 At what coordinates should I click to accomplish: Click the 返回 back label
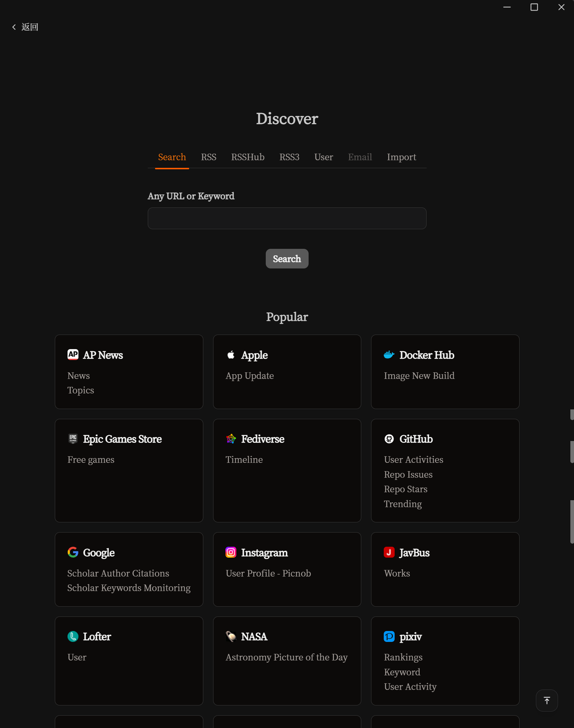point(30,27)
